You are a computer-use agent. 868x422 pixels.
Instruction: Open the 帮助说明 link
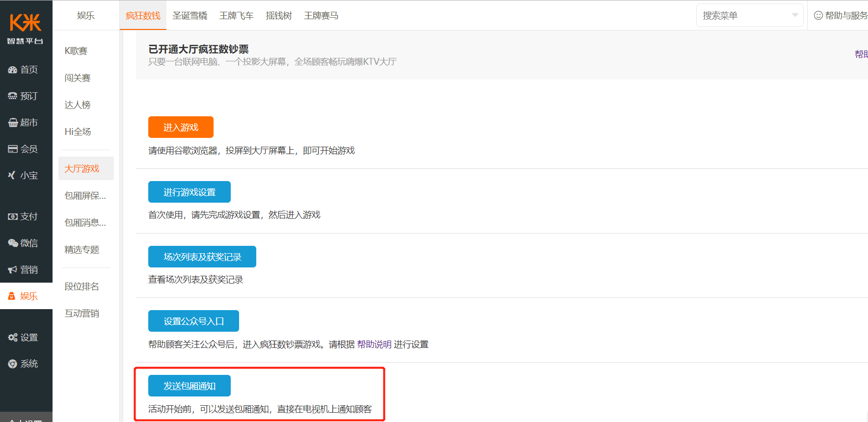coord(374,344)
